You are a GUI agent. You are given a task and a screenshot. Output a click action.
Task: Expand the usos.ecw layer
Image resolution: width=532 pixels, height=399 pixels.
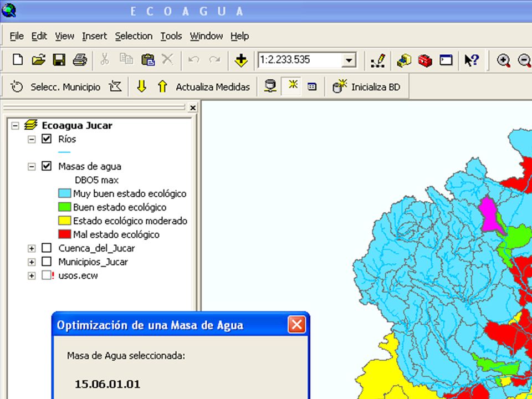[32, 275]
